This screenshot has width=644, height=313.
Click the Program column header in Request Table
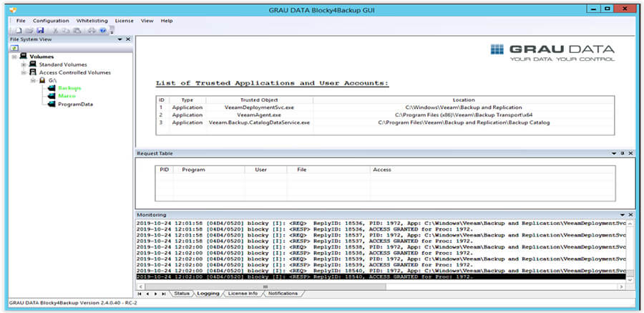coord(209,170)
